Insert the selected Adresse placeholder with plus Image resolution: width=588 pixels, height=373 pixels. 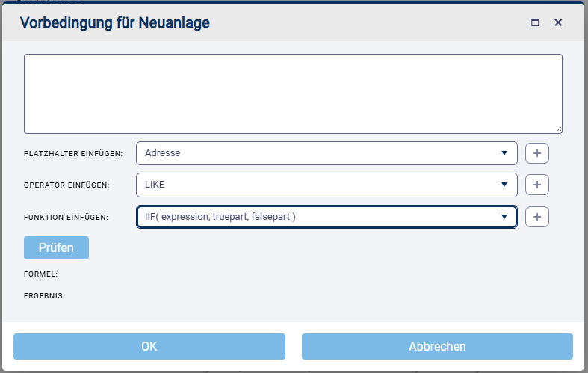click(x=537, y=153)
